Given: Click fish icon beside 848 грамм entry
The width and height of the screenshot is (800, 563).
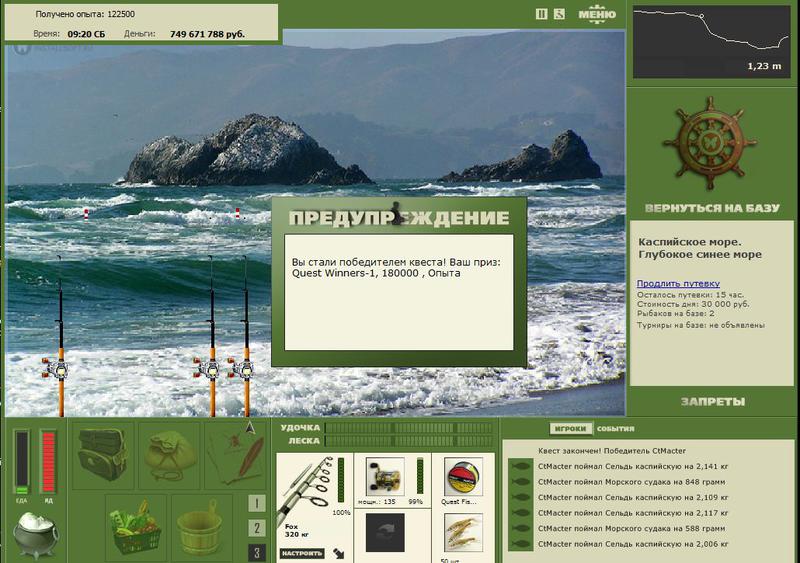Looking at the screenshot, I should pyautogui.click(x=520, y=482).
